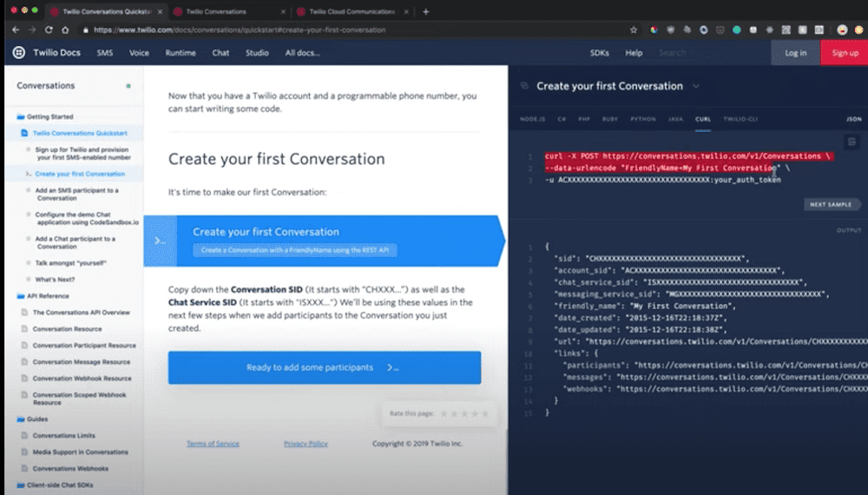Go back using browser back arrow

click(16, 30)
